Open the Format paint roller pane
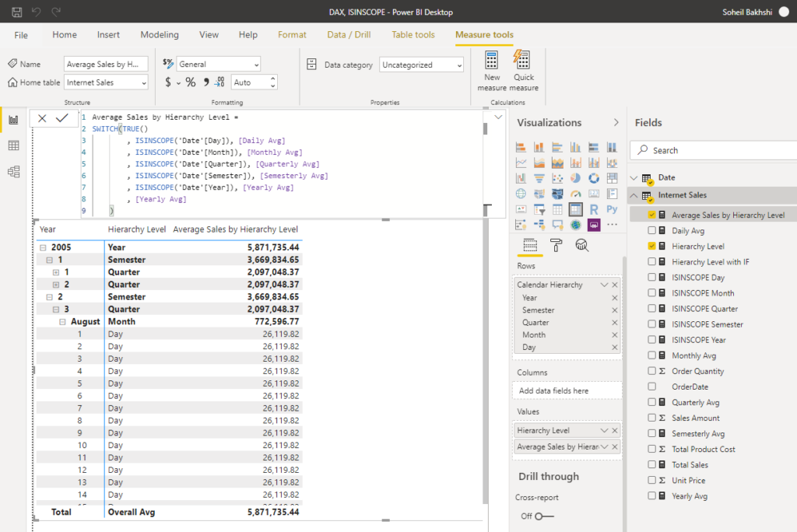 [556, 246]
